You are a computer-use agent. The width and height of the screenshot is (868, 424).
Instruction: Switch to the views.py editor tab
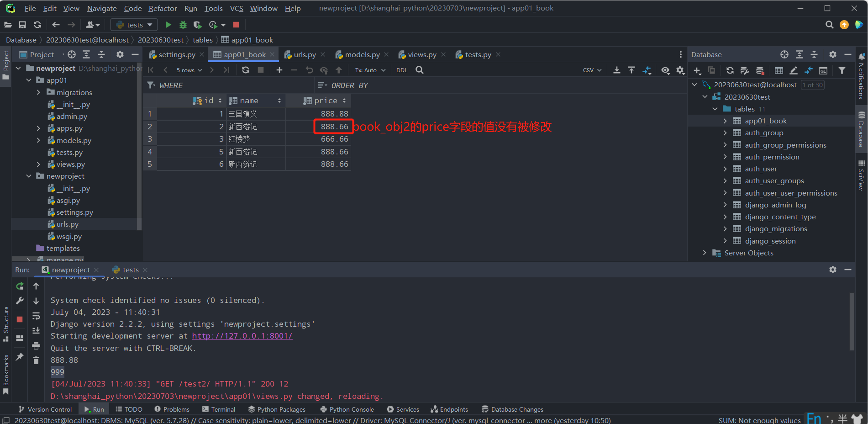[x=422, y=54]
